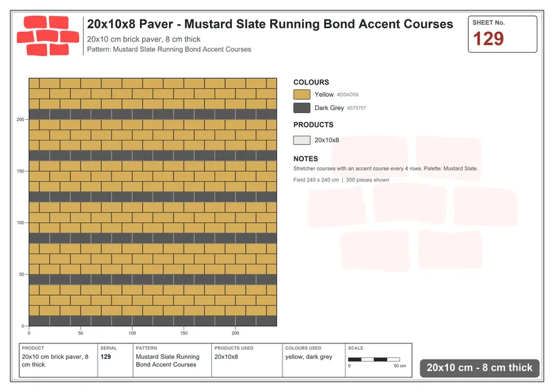Click the 20x10 cm - 8 cm thick badge
This screenshot has height=392, width=554.
[479, 368]
